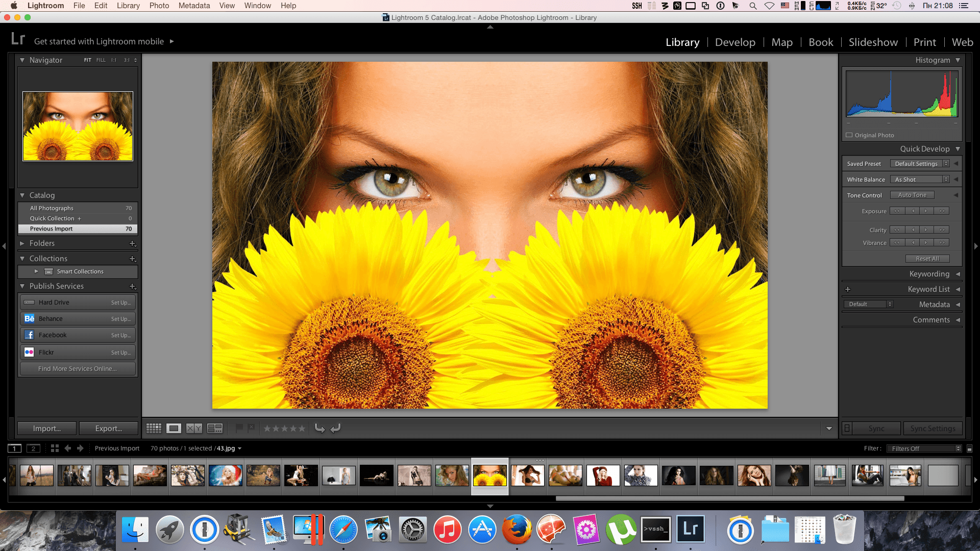Toggle Original Photo checkbox

pos(849,135)
